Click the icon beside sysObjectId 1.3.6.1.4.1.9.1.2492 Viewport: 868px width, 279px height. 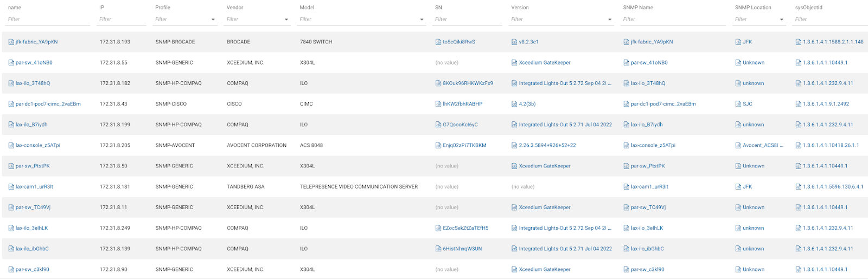(x=799, y=104)
